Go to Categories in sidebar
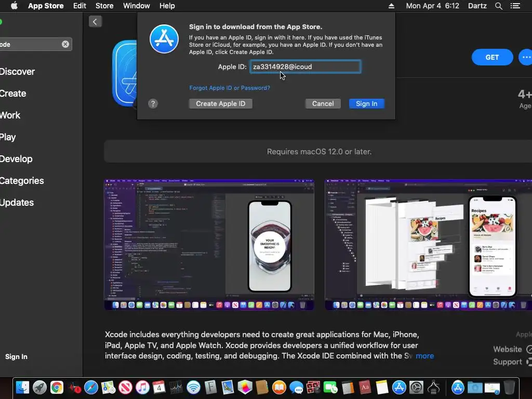The width and height of the screenshot is (532, 399). 22,181
